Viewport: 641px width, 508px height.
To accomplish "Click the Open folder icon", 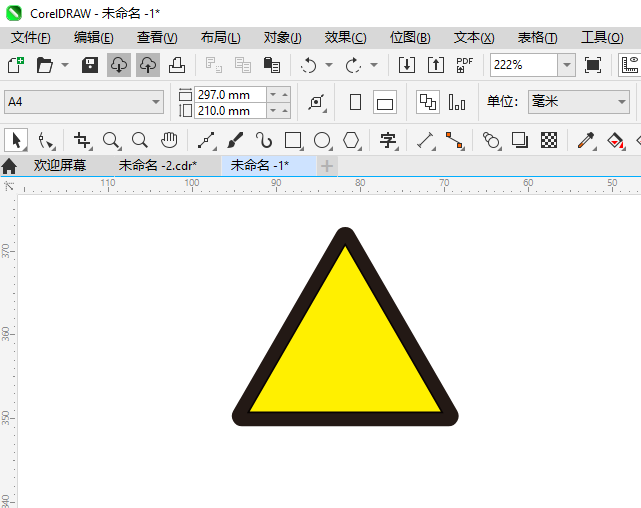I will tap(45, 65).
